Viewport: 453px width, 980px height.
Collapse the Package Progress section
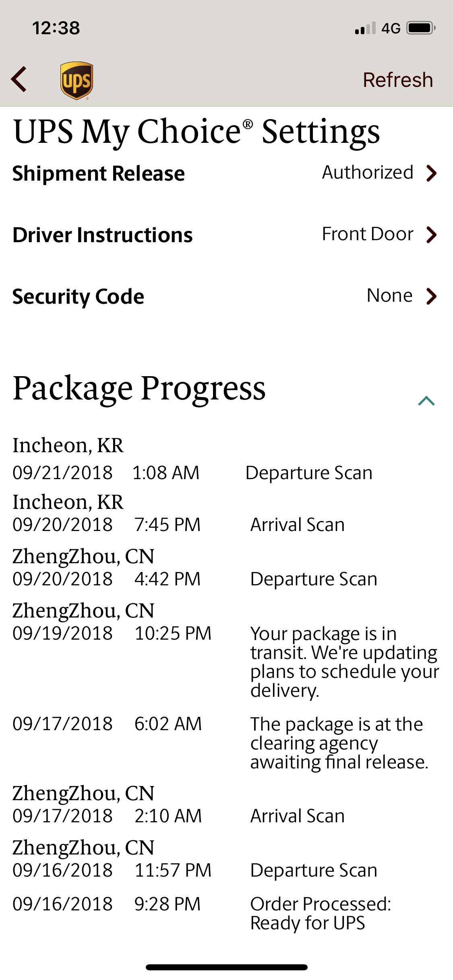(426, 401)
